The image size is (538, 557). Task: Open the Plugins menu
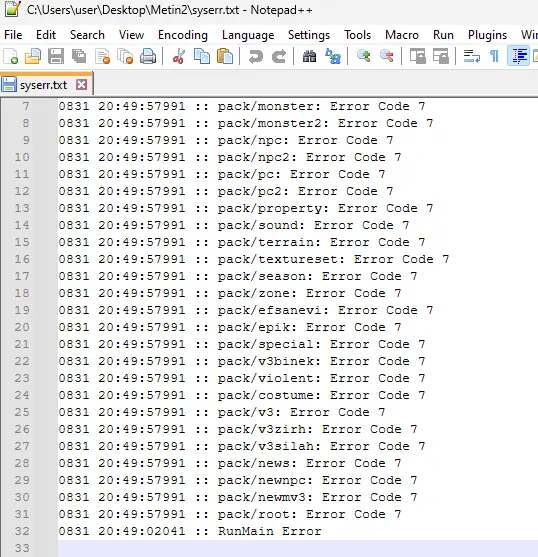[487, 35]
